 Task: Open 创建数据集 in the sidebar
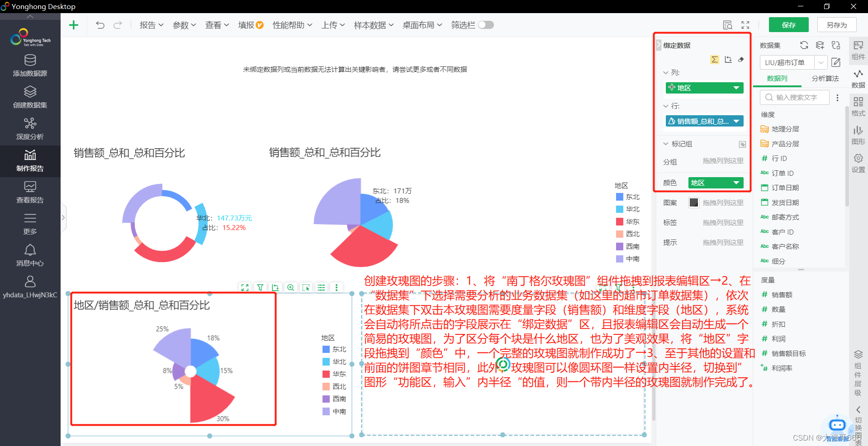[30, 98]
